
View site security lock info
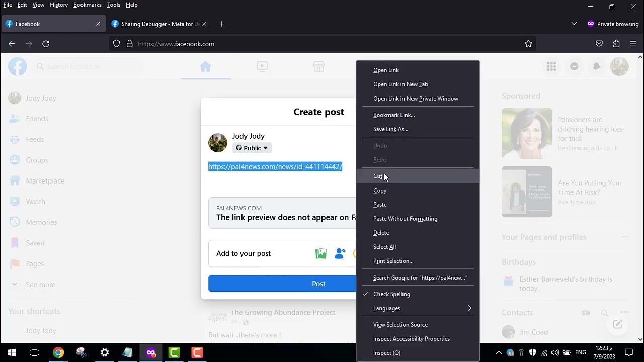click(x=129, y=44)
